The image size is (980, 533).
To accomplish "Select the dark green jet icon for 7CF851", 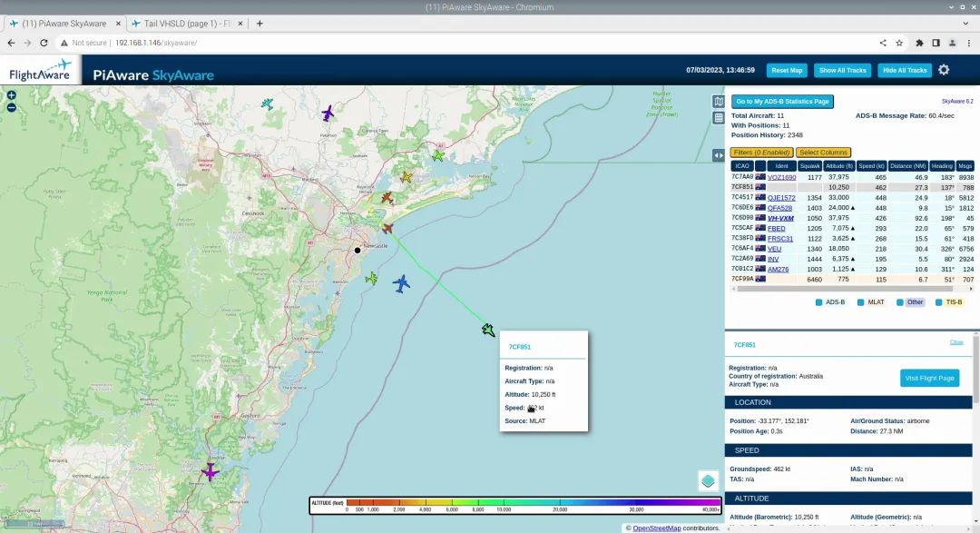I will click(488, 330).
